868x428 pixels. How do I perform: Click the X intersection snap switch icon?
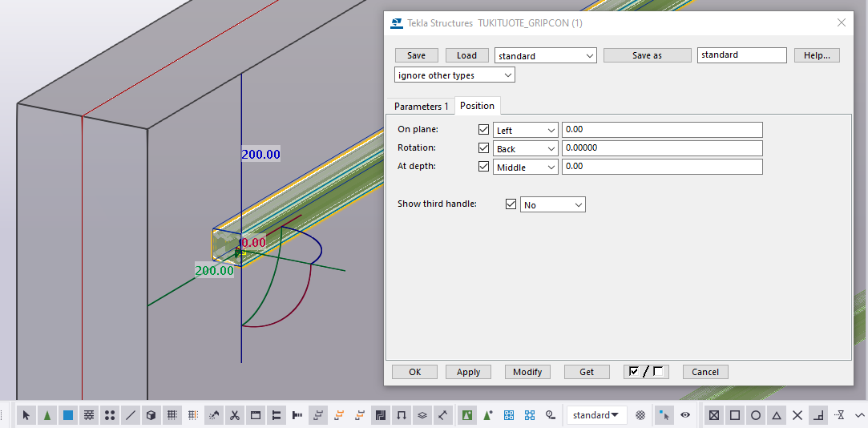tap(797, 415)
